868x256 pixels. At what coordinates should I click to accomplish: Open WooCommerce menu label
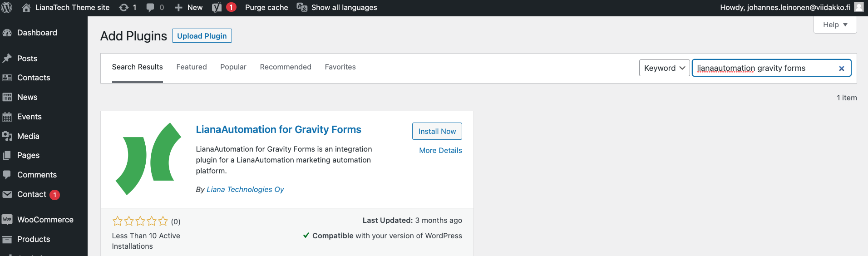tap(45, 220)
